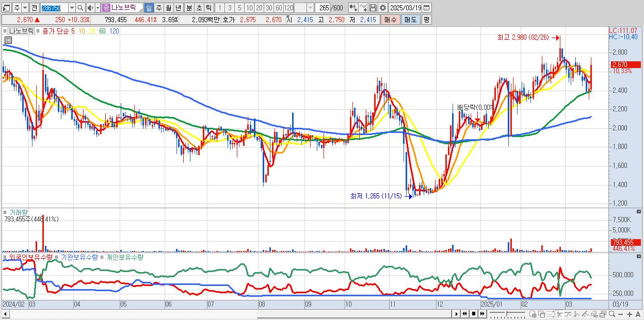Click the save chart floppy disk icon
Viewport: 644px width, 320px height.
click(373, 8)
